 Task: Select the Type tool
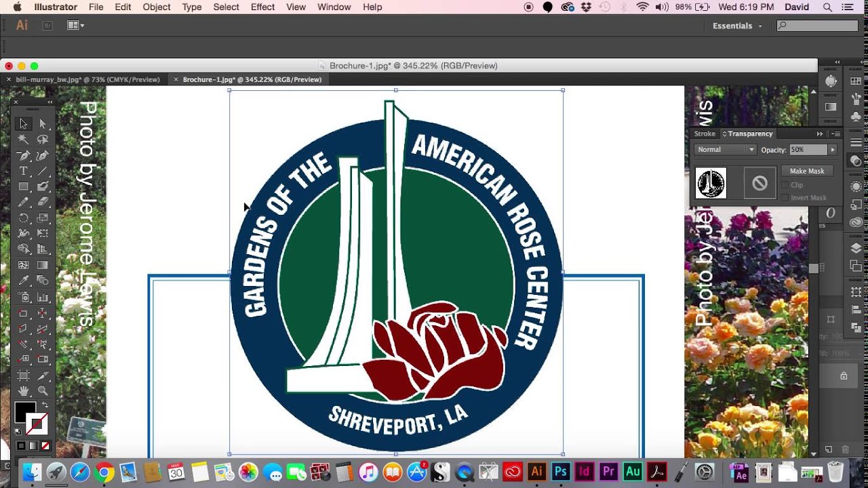click(x=23, y=171)
